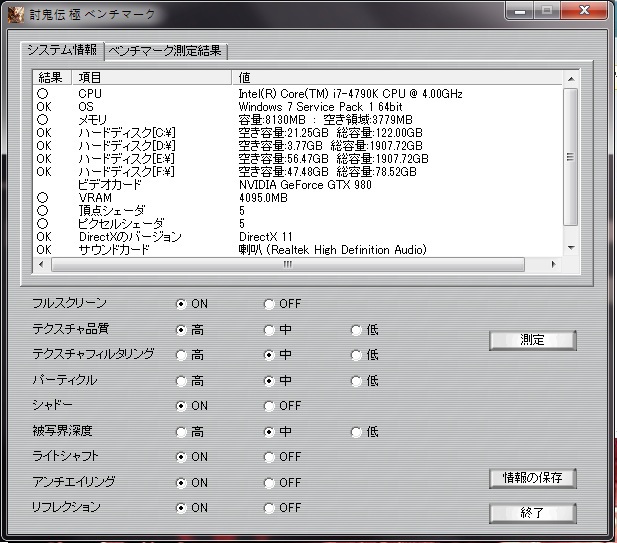Click the list's scroll up arrow
617x543 pixels.
point(571,79)
